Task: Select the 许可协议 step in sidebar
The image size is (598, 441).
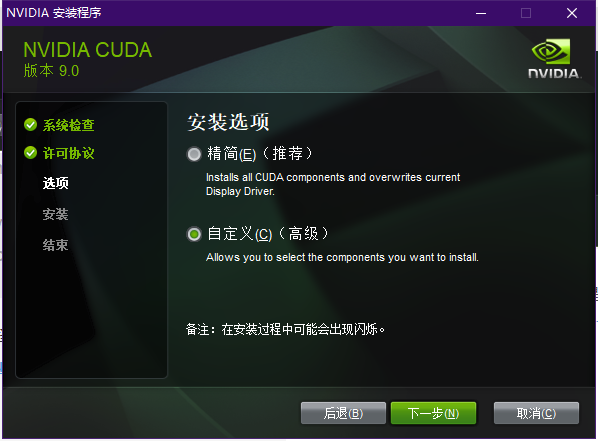Action: click(x=69, y=153)
